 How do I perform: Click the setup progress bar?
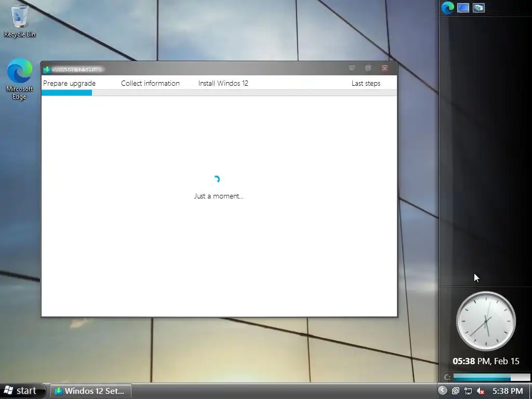tap(219, 93)
